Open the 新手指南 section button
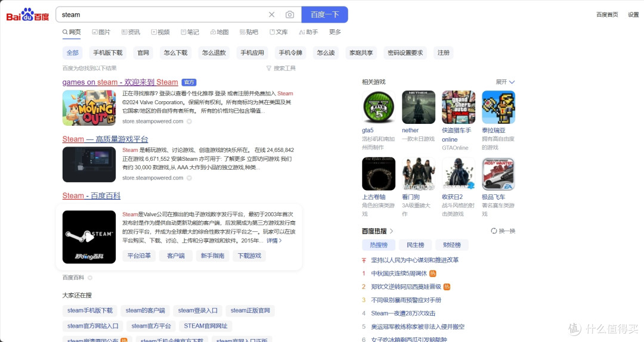Viewport: 644px width, 342px height. pyautogui.click(x=212, y=256)
